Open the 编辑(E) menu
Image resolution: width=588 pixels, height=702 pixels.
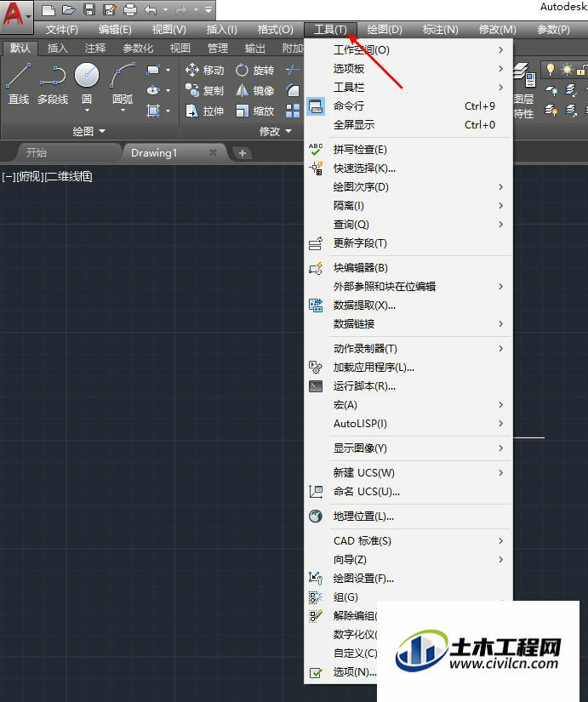(x=115, y=30)
